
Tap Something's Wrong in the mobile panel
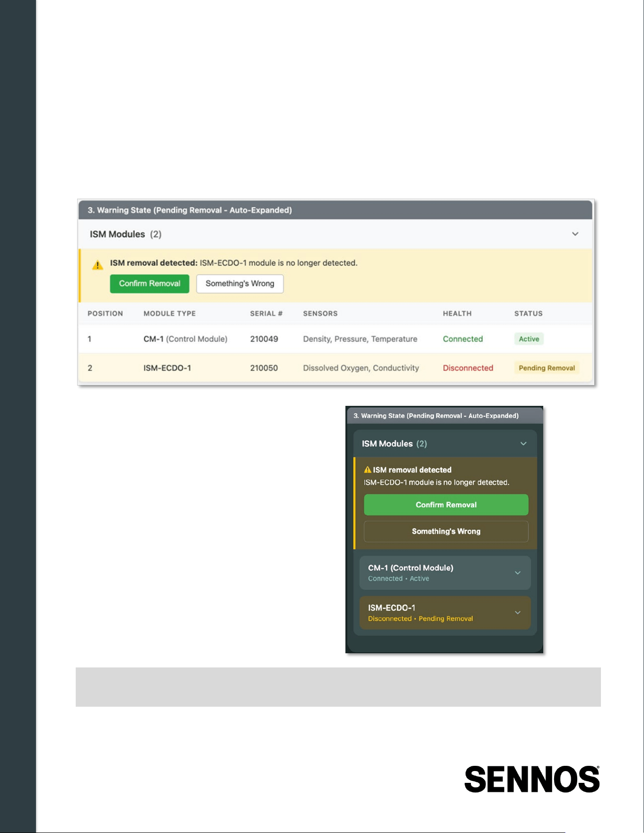coord(446,532)
